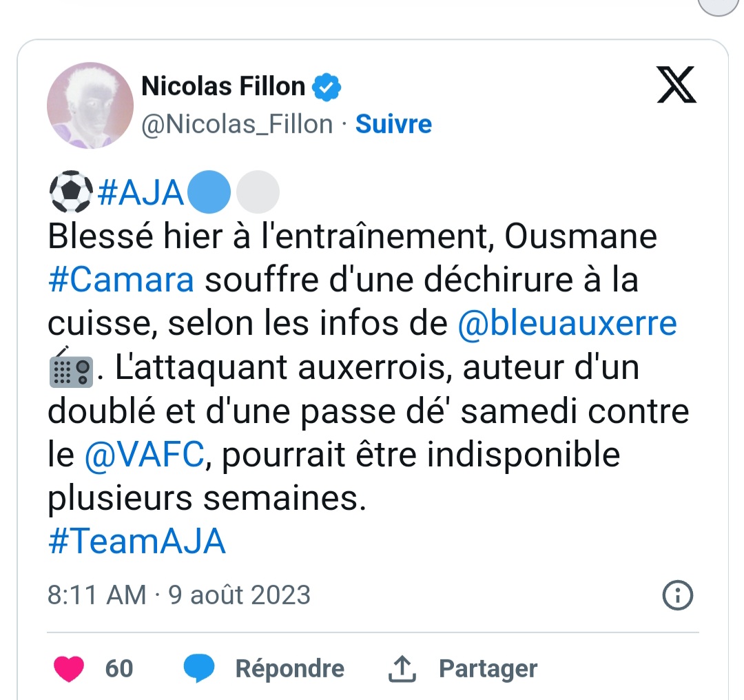Image resolution: width=744 pixels, height=700 pixels.
Task: Open the @bleuauxerre mention
Action: (x=568, y=324)
